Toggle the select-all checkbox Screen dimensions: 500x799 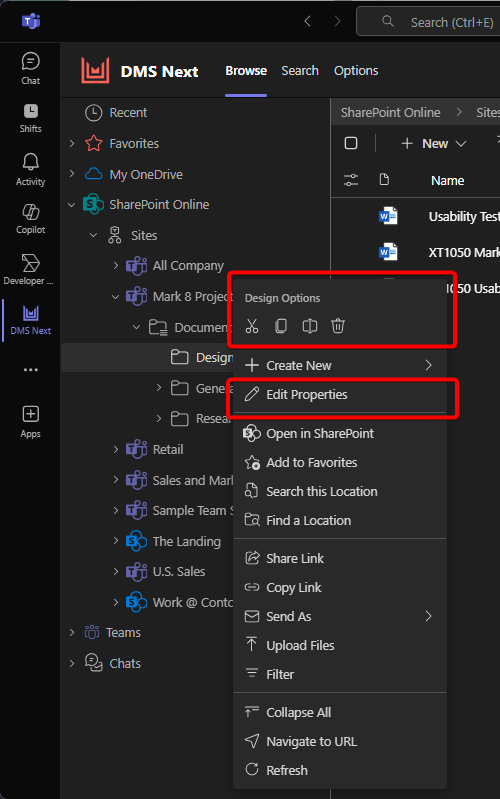351,143
